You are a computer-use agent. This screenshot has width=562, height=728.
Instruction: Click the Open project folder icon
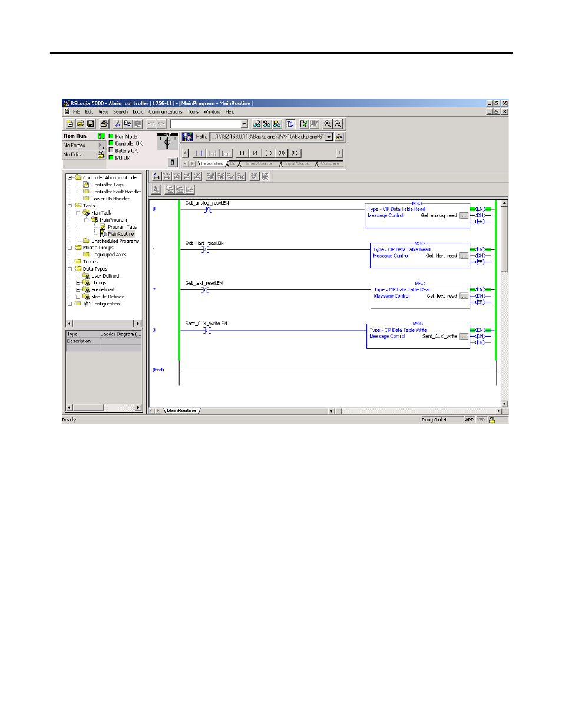80,124
